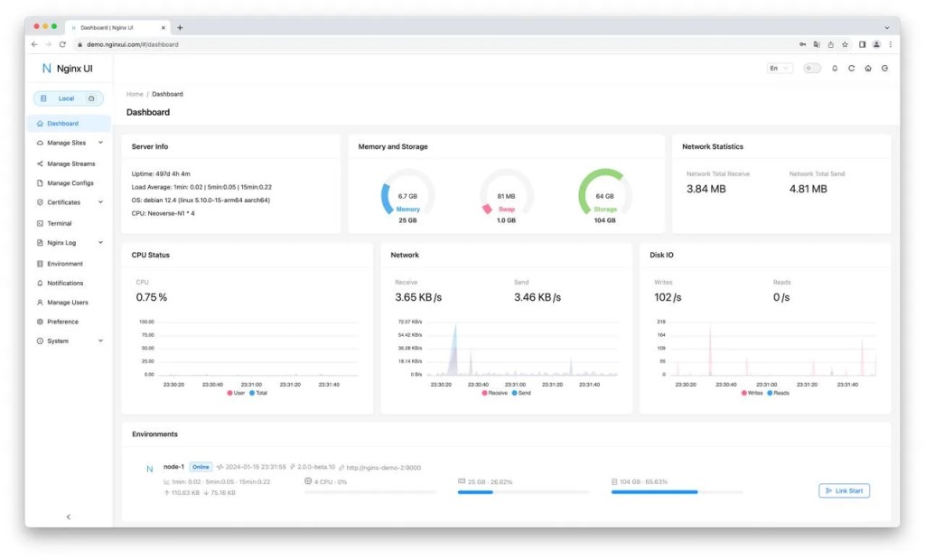Screen dimensions: 925x560
Task: Click the Home breadcrumb link
Action: click(135, 94)
